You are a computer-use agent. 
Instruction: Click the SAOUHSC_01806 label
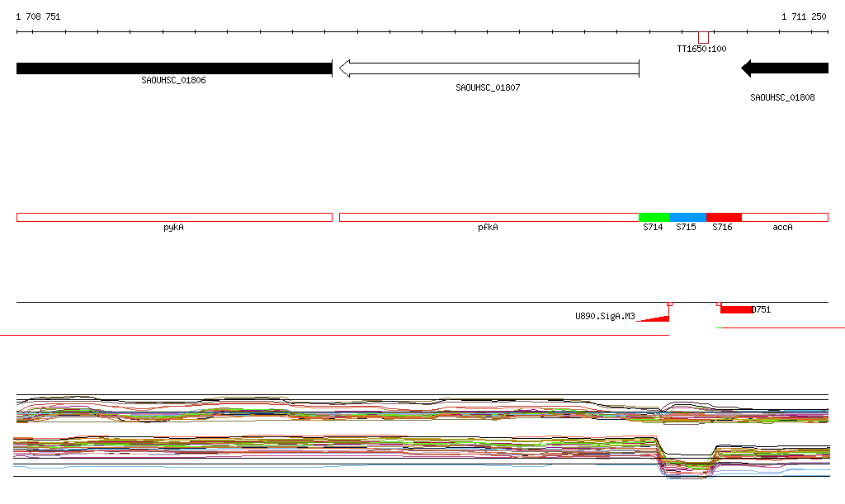(173, 80)
